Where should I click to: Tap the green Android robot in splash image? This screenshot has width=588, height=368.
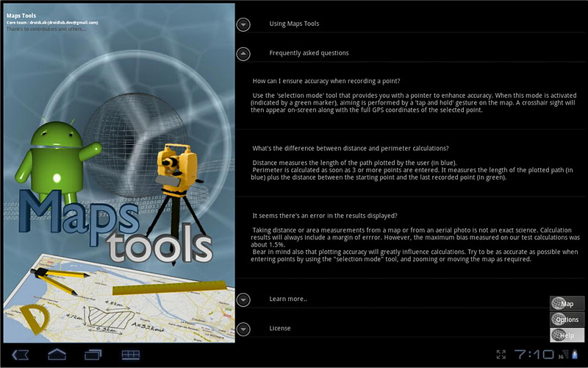57,161
